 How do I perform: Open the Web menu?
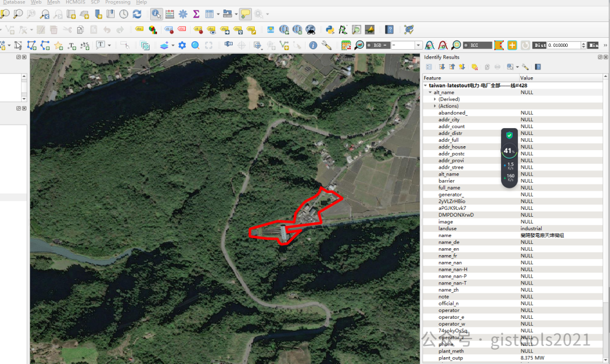pyautogui.click(x=36, y=2)
